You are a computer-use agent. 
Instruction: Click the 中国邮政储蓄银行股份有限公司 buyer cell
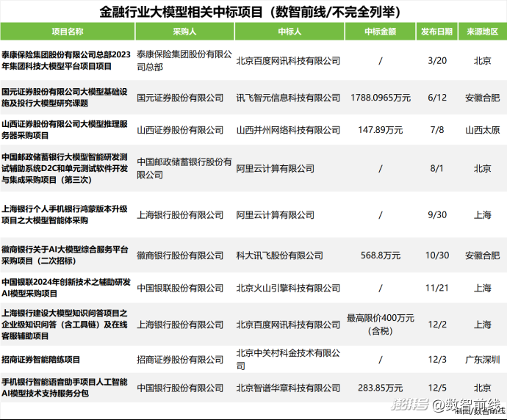point(184,168)
